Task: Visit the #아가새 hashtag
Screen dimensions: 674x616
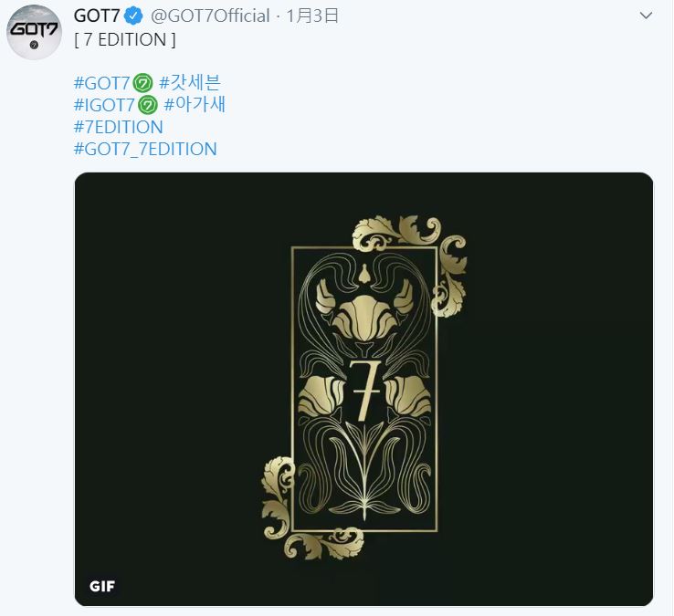Action: point(195,105)
